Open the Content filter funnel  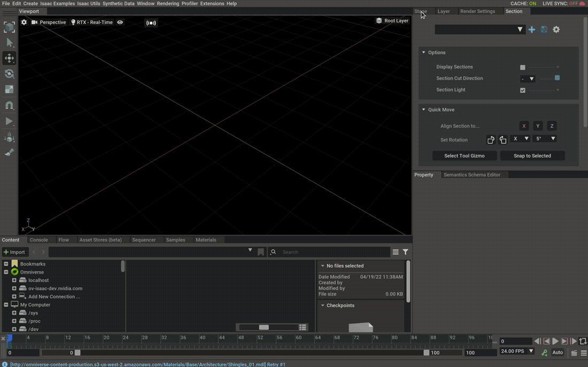[405, 252]
